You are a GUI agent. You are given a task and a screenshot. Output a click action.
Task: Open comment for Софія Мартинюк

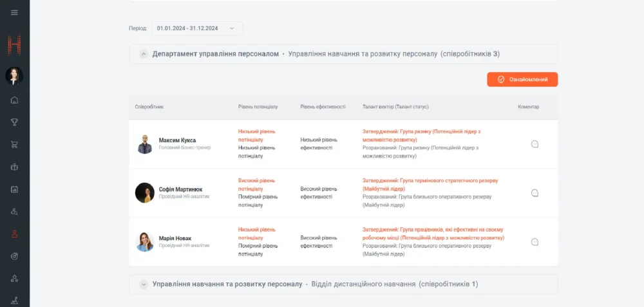pos(534,193)
